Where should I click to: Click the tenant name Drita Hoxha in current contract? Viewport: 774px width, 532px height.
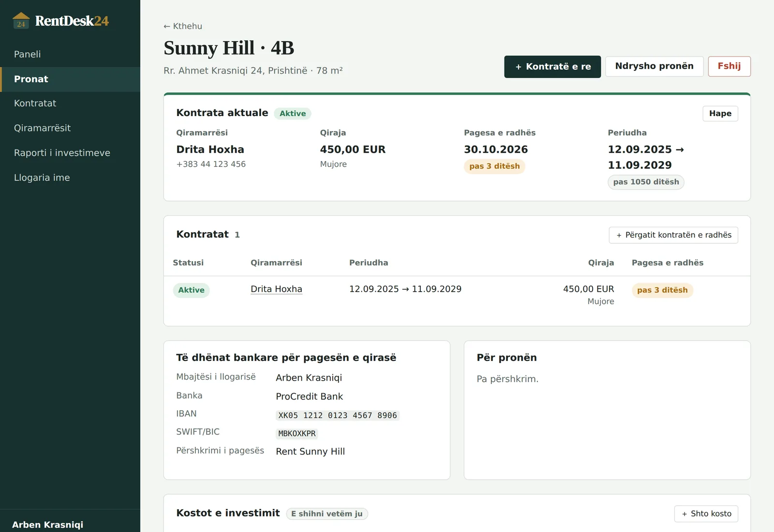pyautogui.click(x=210, y=149)
